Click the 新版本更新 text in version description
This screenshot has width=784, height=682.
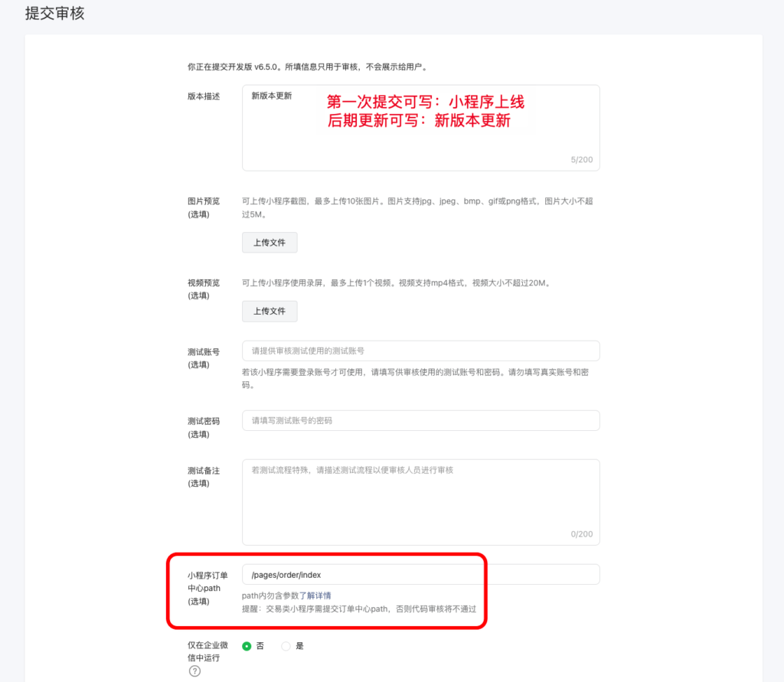[x=270, y=94]
